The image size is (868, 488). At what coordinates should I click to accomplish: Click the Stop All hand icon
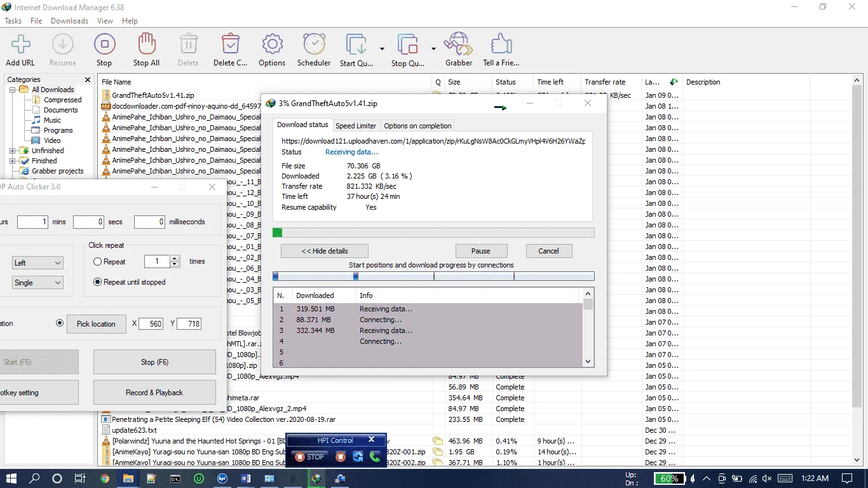click(x=146, y=44)
